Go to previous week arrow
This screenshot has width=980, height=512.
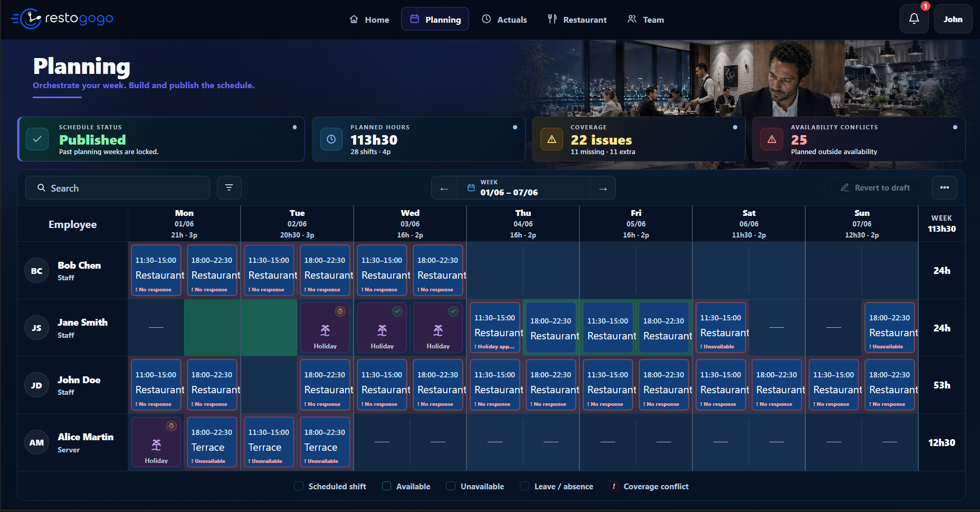(x=444, y=188)
